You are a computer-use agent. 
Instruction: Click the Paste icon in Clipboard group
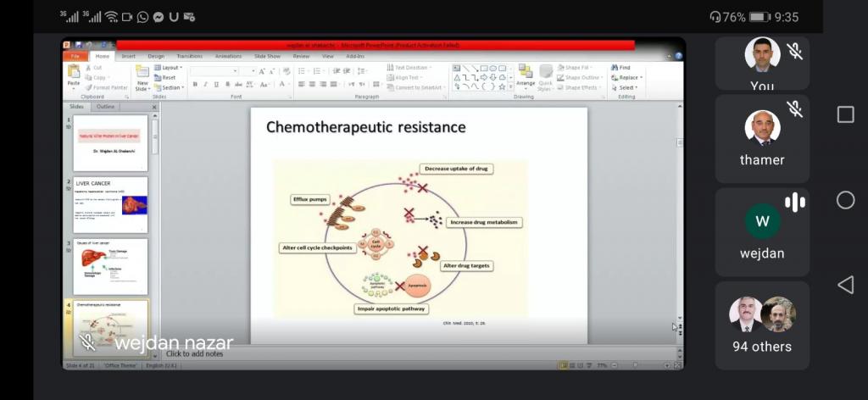74,74
